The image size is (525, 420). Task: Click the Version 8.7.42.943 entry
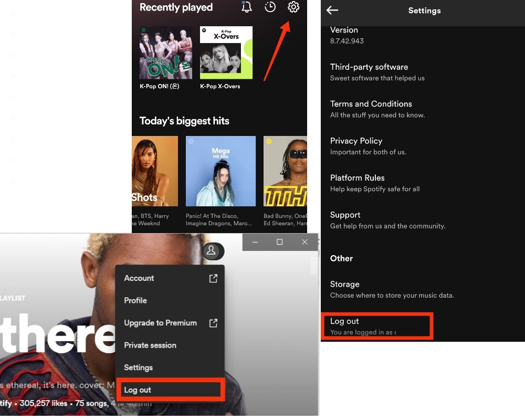(423, 35)
